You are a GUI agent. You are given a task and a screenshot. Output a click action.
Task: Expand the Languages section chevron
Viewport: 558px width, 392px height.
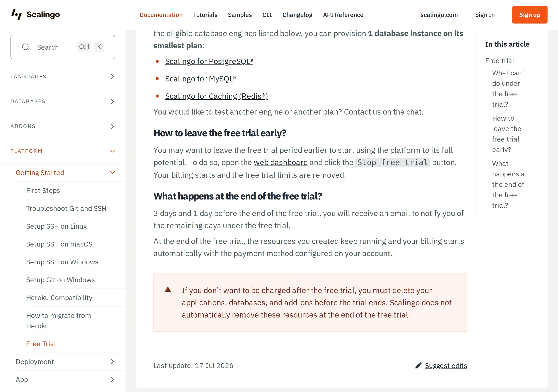(x=112, y=77)
